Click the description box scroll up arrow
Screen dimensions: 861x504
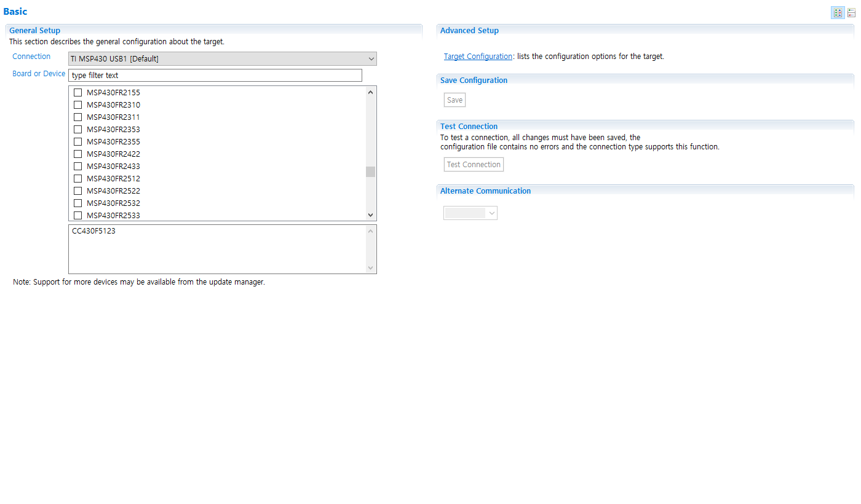[370, 231]
